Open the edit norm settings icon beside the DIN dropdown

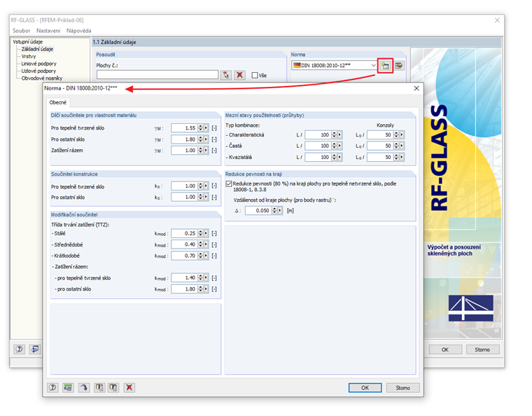[385, 66]
